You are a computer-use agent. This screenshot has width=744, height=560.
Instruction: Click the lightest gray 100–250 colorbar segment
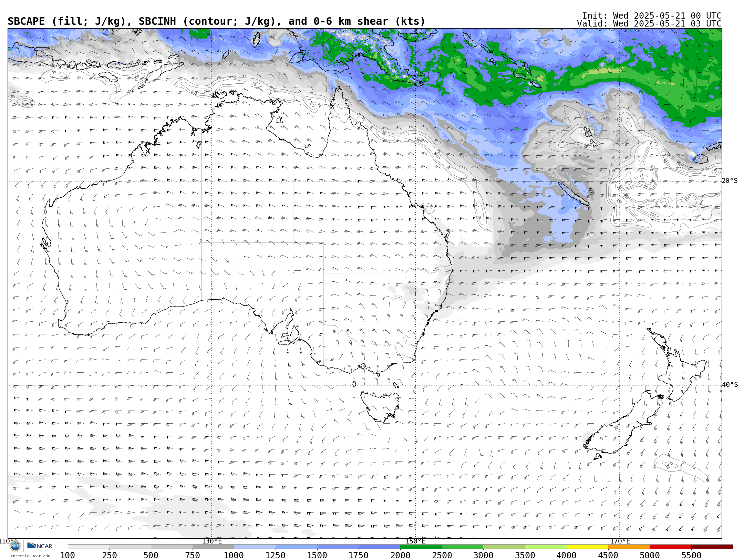pos(89,547)
